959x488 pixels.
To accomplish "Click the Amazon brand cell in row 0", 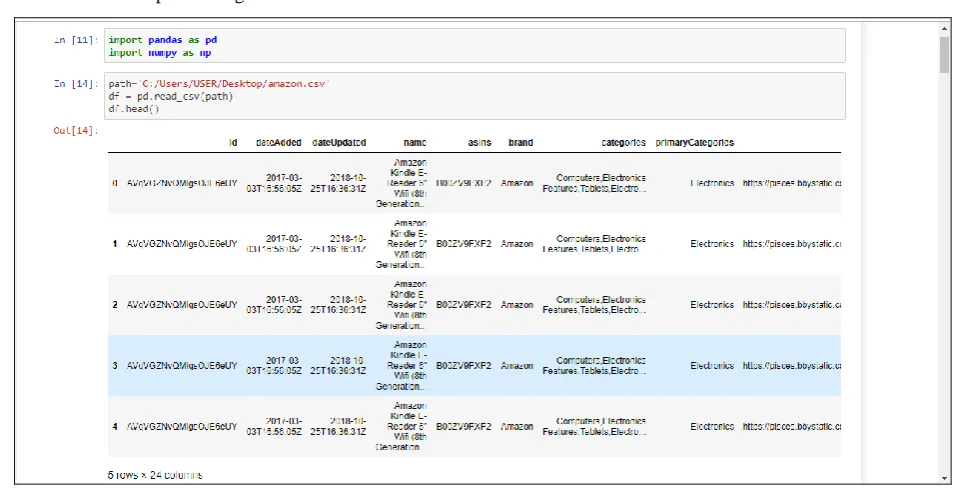I will pyautogui.click(x=517, y=183).
